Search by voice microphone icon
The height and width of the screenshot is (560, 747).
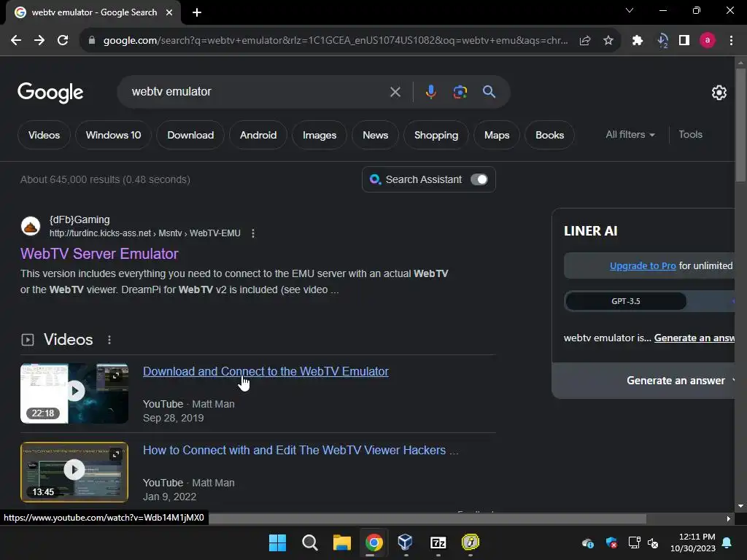430,91
